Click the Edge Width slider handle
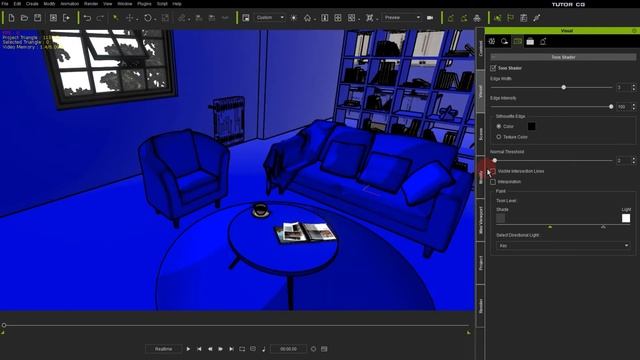The height and width of the screenshot is (360, 640). pyautogui.click(x=564, y=87)
